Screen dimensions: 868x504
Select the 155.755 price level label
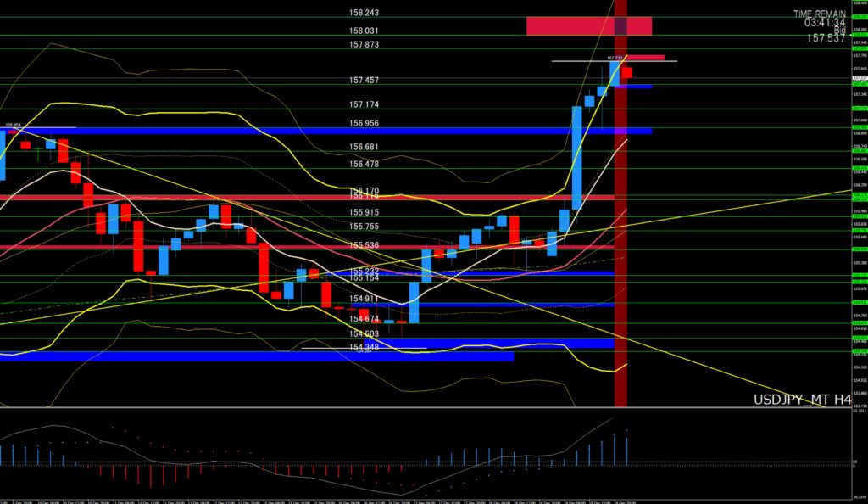[364, 227]
